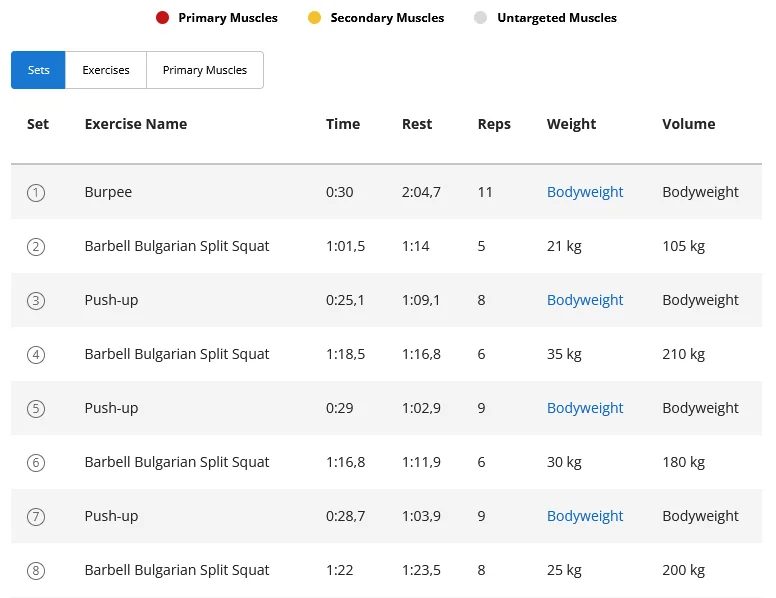Click the set 4 circle icon
The image size is (776, 598).
[36, 355]
